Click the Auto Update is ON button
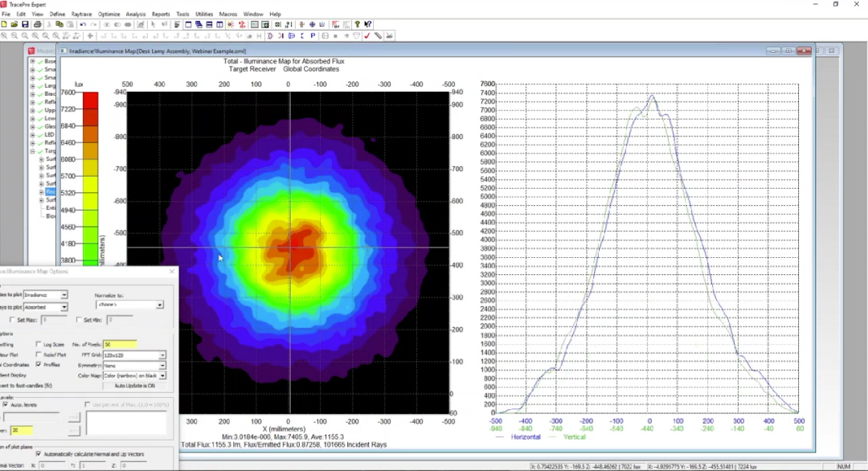This screenshot has height=471, width=868. (x=134, y=386)
